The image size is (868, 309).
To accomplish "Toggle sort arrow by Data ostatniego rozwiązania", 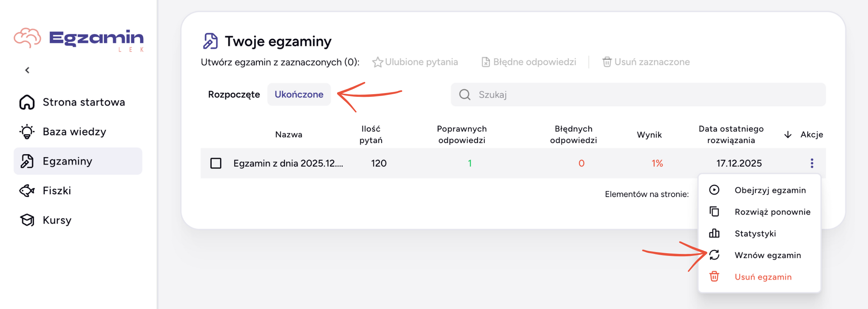I will click(788, 135).
